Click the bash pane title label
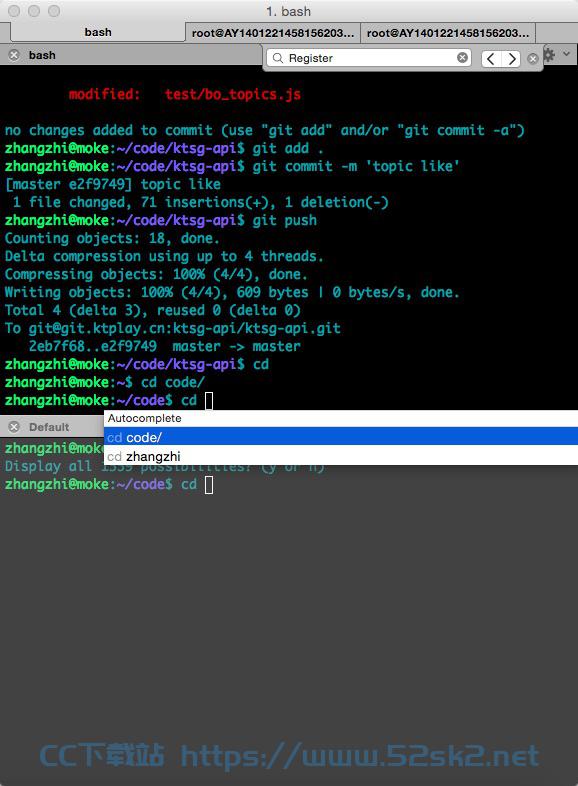 (42, 55)
